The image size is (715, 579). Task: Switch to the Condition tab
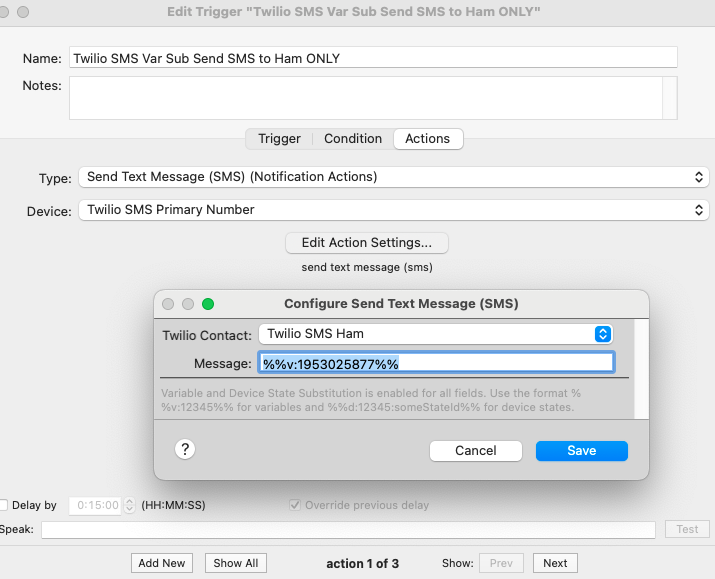353,139
